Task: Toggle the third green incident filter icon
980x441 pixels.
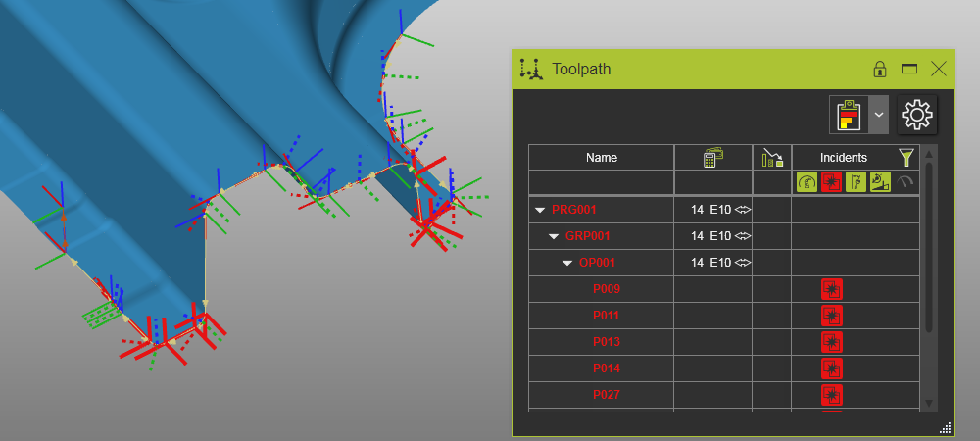Action: [x=856, y=182]
